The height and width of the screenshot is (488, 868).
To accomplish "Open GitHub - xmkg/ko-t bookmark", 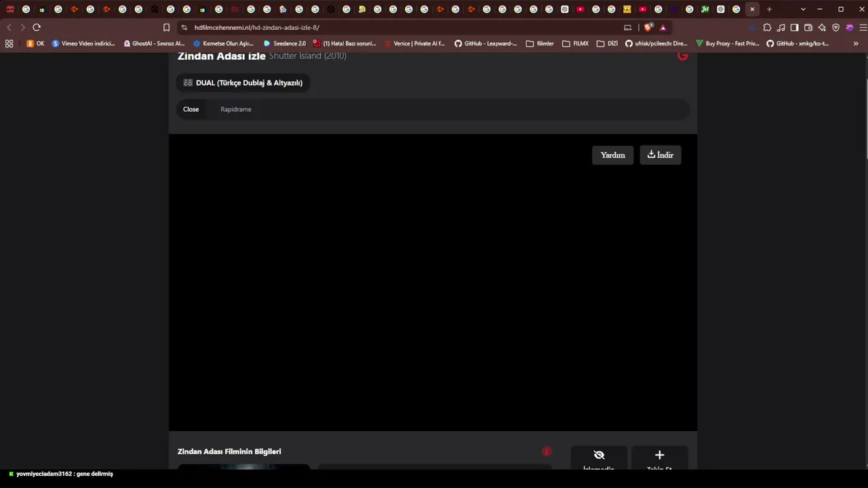I will coord(797,43).
